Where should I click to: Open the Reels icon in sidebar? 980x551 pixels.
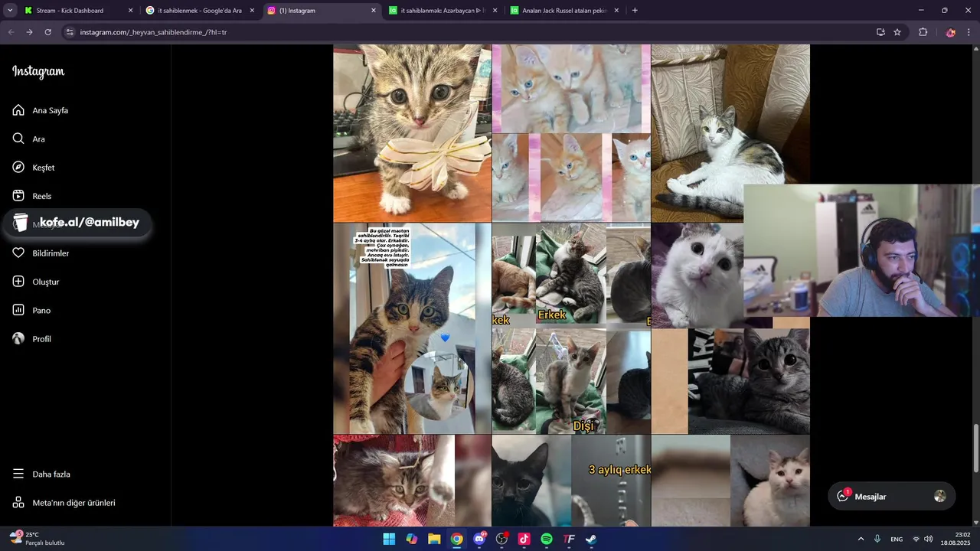pos(18,196)
